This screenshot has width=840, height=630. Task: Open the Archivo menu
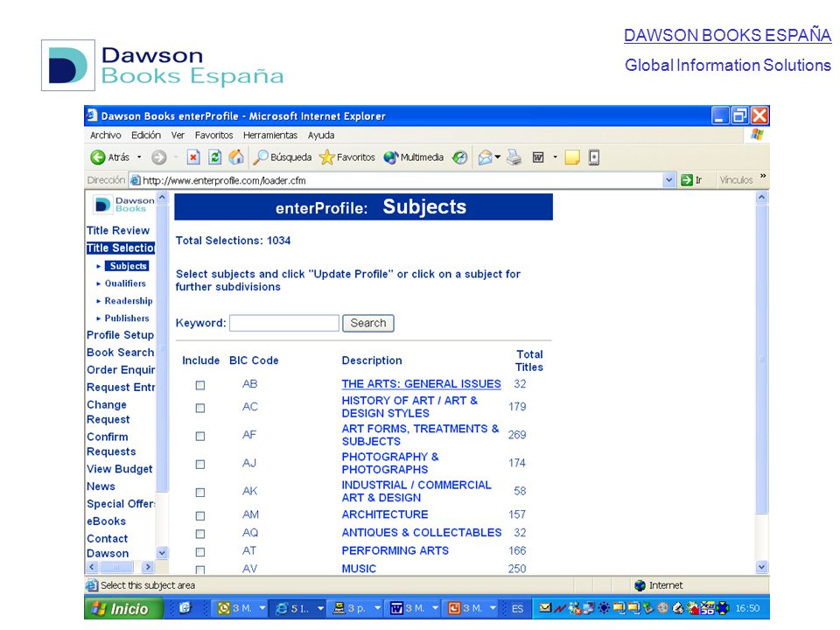(106, 135)
